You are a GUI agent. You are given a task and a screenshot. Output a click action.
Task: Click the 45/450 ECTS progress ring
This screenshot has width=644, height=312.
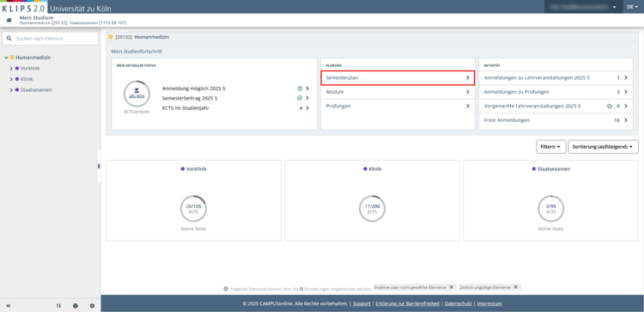pyautogui.click(x=137, y=95)
